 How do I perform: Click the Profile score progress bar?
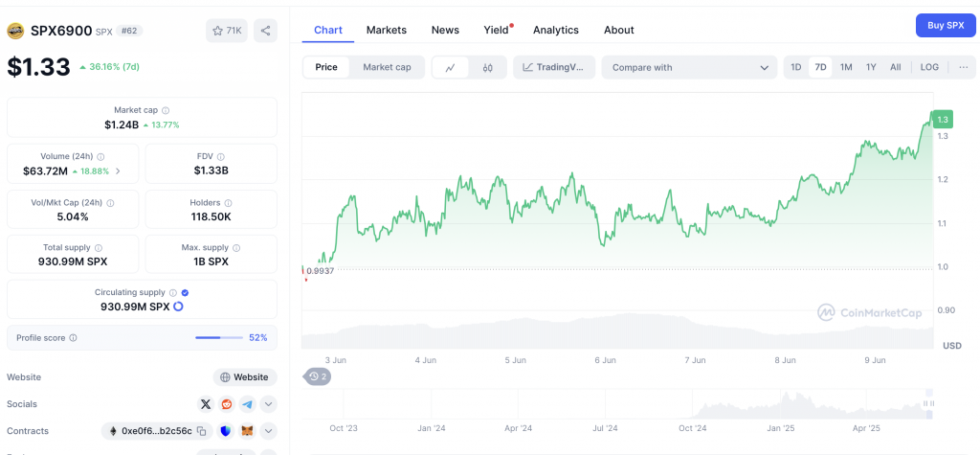tap(219, 338)
